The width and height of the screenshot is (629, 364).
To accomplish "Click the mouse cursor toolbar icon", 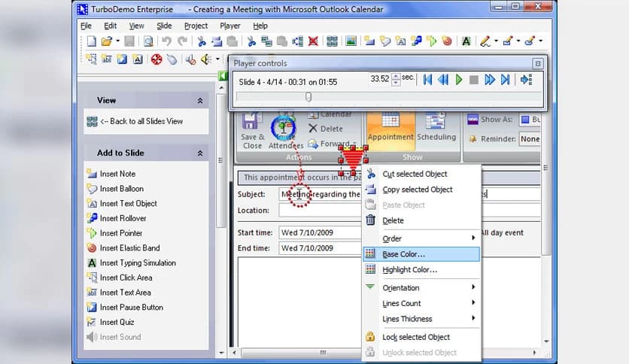I will pyautogui.click(x=172, y=59).
